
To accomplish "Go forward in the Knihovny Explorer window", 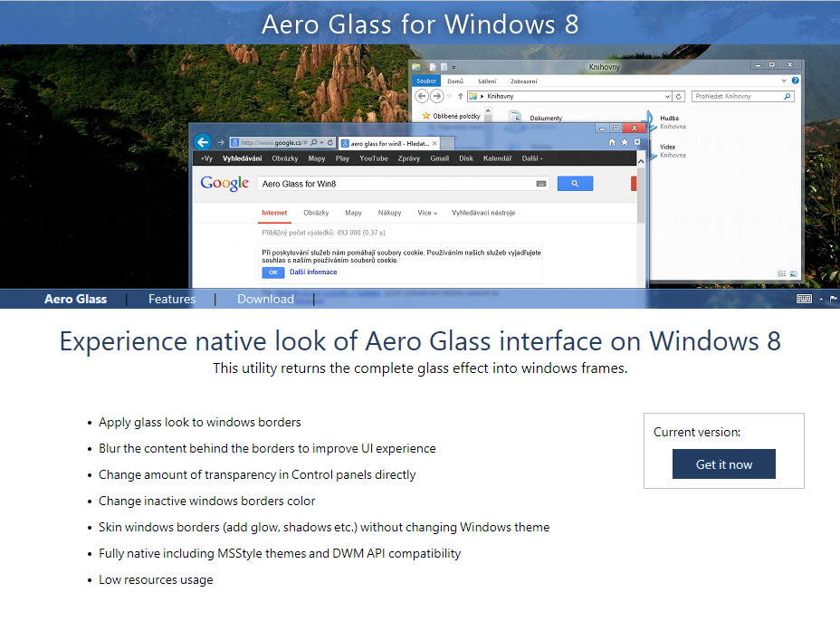I will (437, 96).
